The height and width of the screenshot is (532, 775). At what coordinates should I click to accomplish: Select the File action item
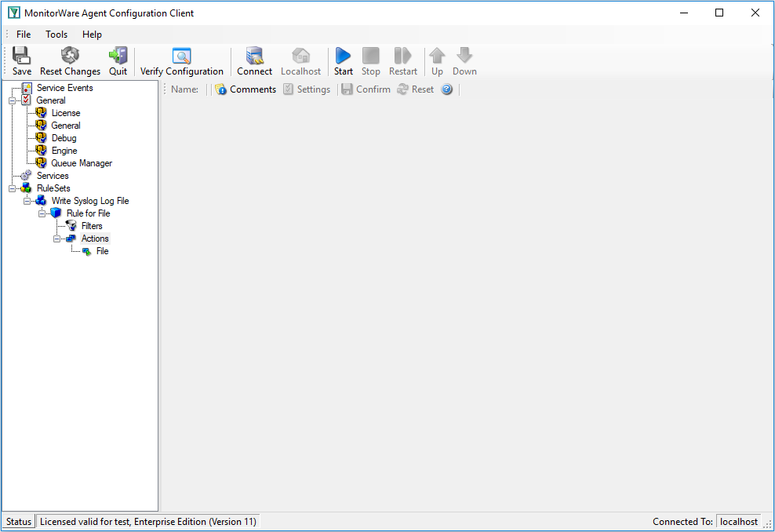pos(102,251)
